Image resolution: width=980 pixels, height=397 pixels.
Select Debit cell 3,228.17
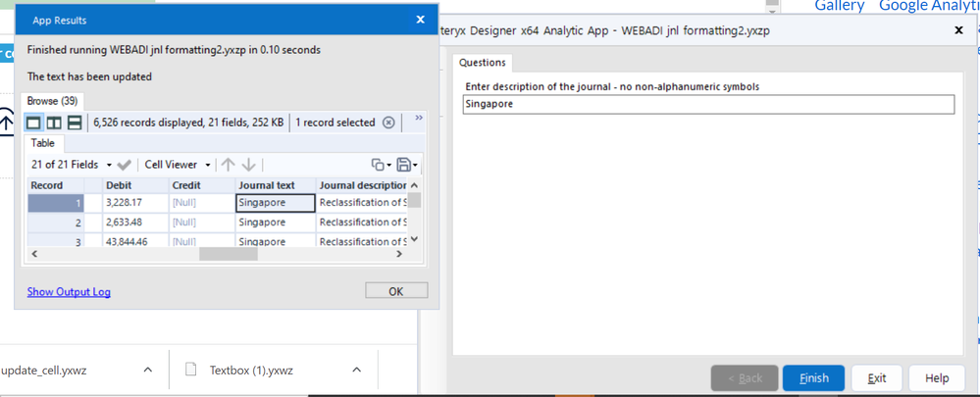click(x=135, y=203)
